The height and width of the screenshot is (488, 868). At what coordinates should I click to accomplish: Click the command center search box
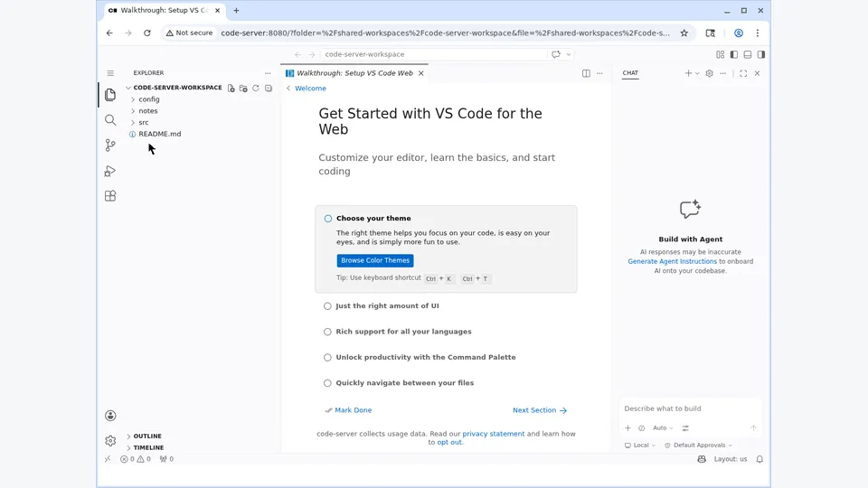435,54
